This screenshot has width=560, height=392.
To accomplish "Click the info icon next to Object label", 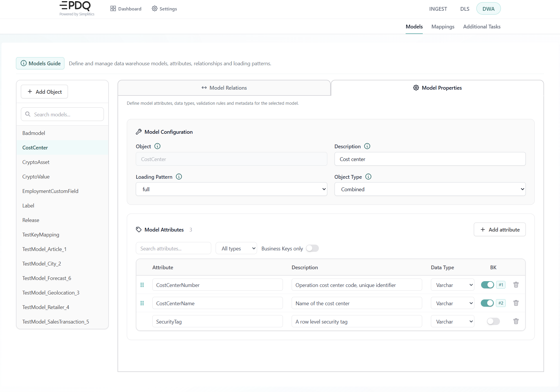I will [x=157, y=146].
